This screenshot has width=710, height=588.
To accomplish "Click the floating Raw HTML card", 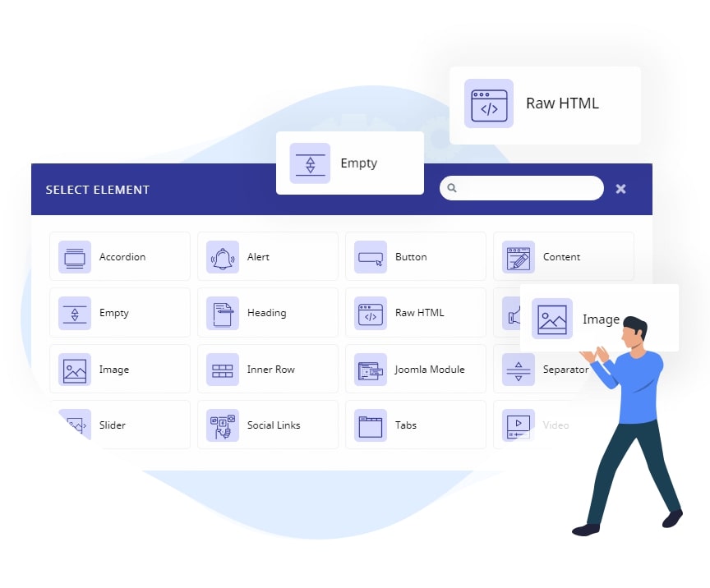I will point(545,105).
